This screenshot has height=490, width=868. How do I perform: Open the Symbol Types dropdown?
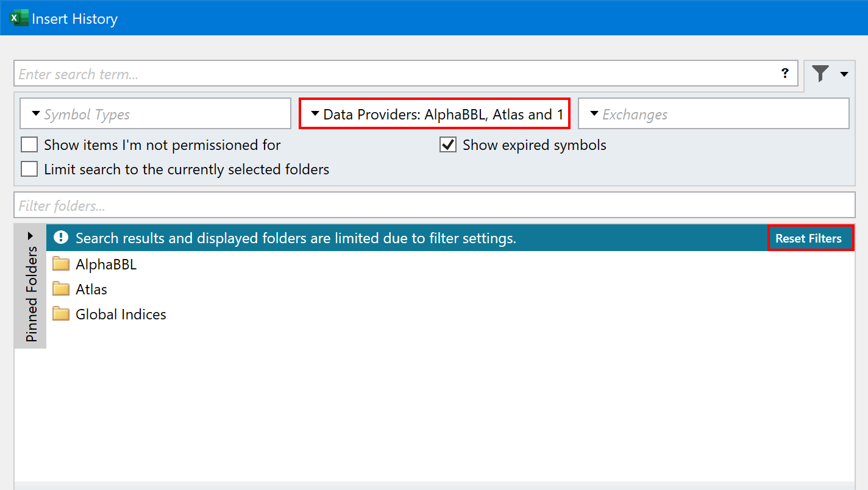tap(155, 114)
